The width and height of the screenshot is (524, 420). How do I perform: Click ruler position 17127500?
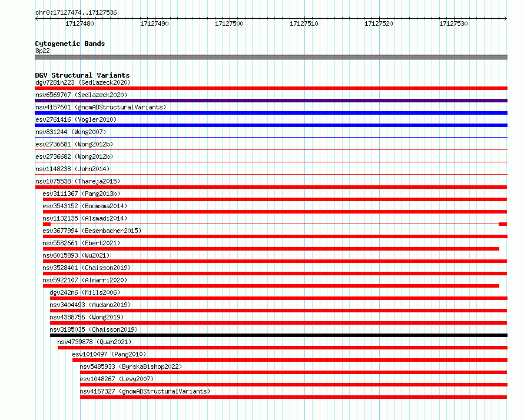(229, 24)
